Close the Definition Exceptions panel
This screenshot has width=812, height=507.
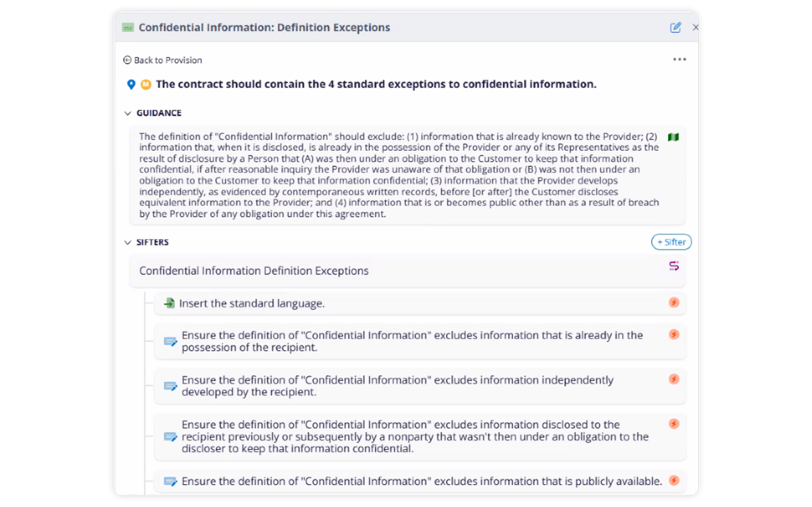point(695,27)
